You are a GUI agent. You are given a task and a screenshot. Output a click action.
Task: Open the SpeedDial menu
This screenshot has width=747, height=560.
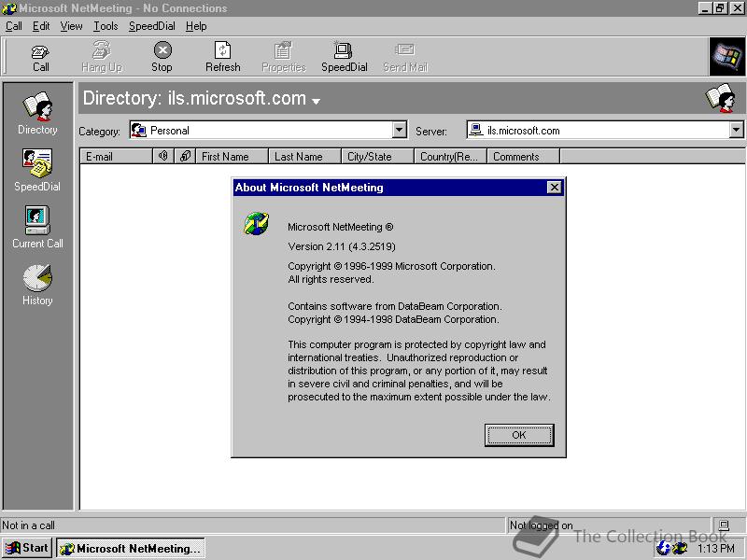[x=152, y=26]
